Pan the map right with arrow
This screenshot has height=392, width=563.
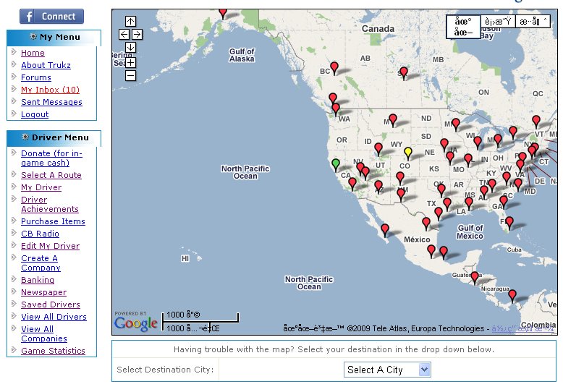tap(137, 35)
